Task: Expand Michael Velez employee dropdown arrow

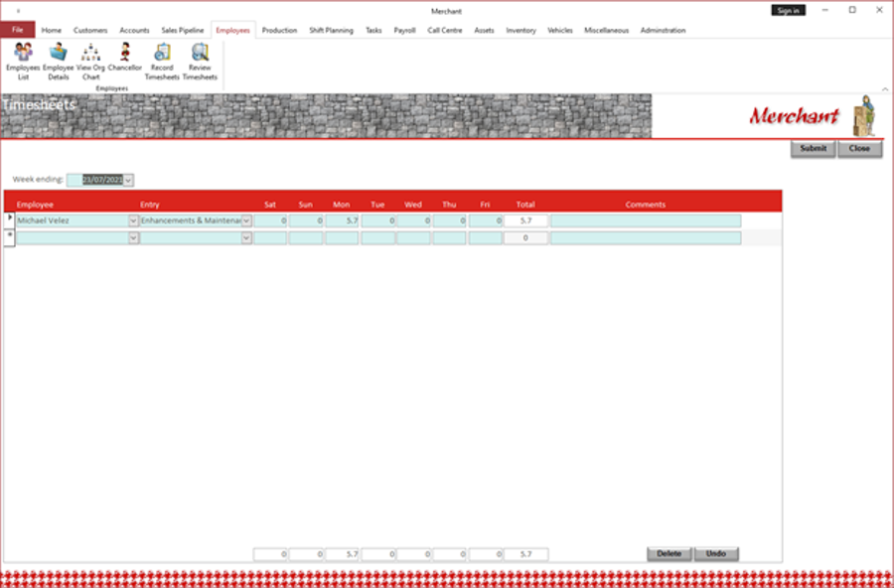Action: tap(133, 220)
